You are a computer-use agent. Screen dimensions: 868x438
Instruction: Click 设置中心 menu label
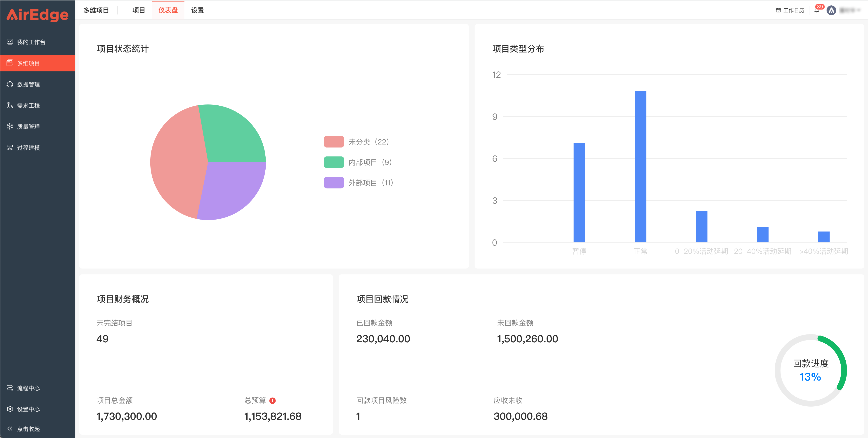[x=28, y=409]
